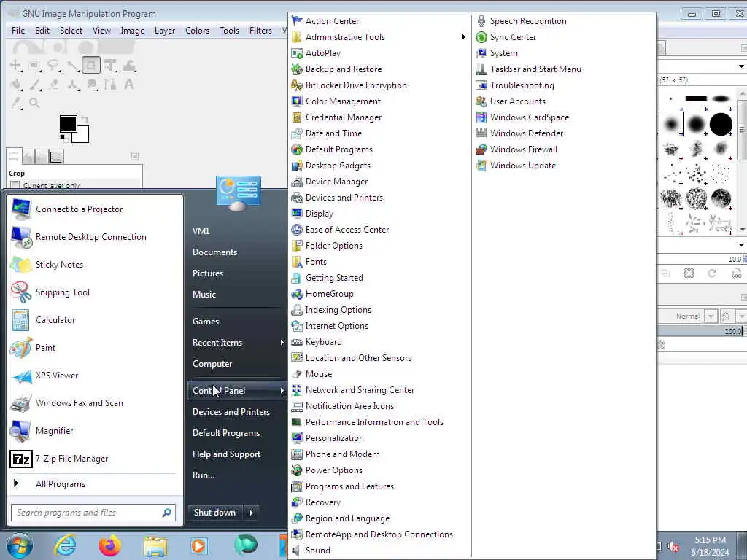Click the GIMP foreground black color swatch
Screen dimensions: 747x560
[x=68, y=123]
